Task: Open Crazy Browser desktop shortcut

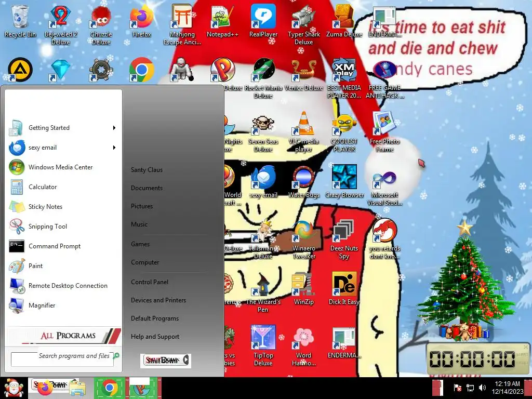Action: (x=344, y=181)
